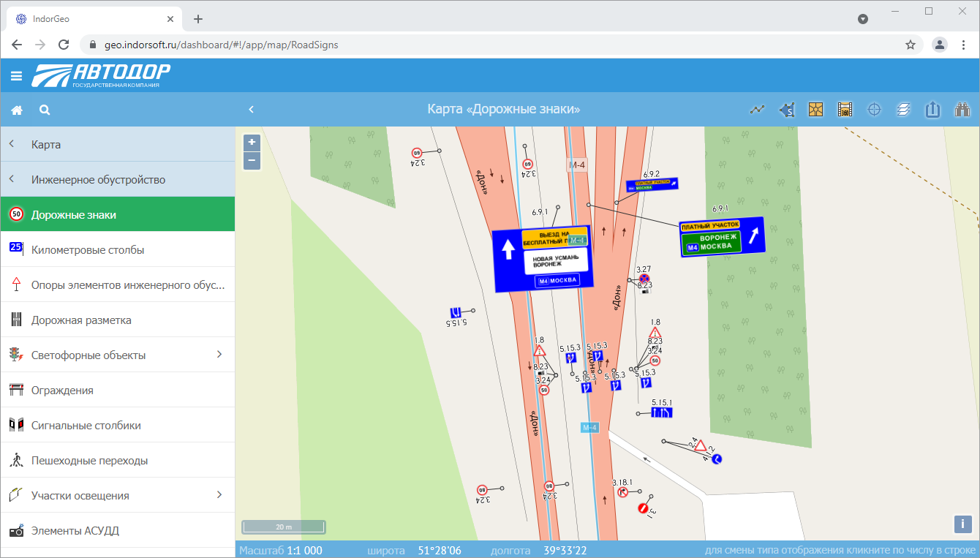Open the browser profile icon
This screenshot has height=558, width=980.
(x=940, y=45)
